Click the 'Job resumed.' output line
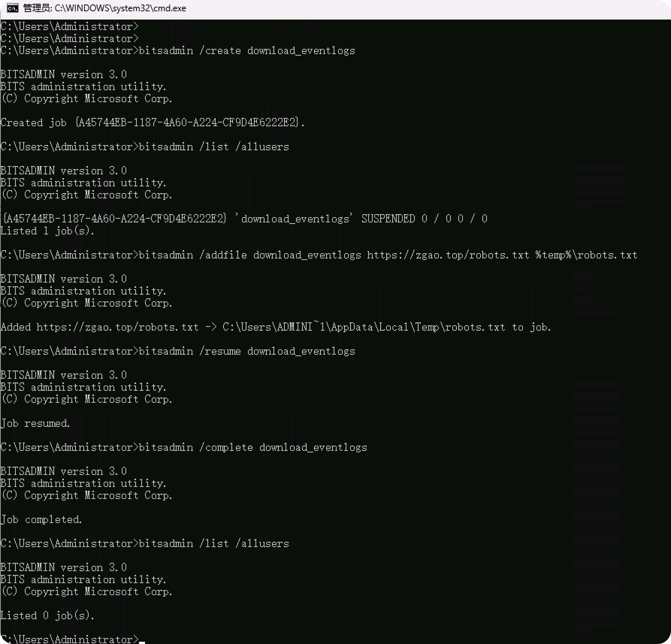The image size is (671, 644). [35, 423]
